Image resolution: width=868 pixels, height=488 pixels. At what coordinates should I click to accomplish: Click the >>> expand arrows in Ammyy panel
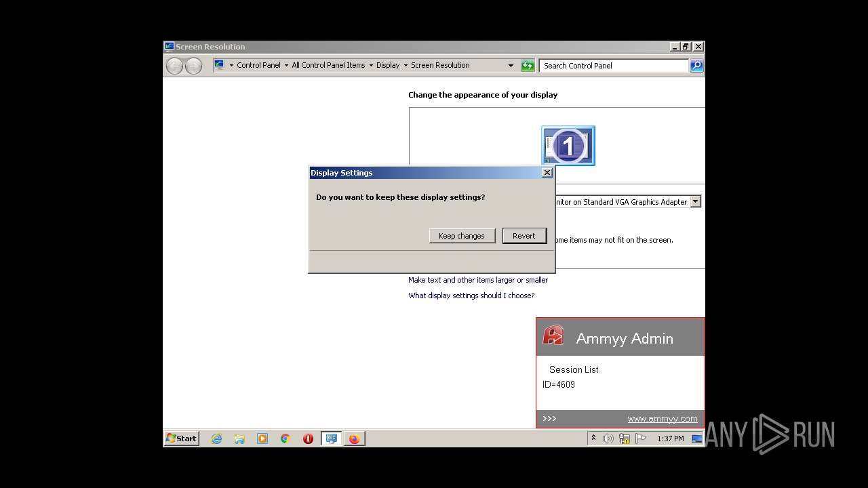coord(549,419)
